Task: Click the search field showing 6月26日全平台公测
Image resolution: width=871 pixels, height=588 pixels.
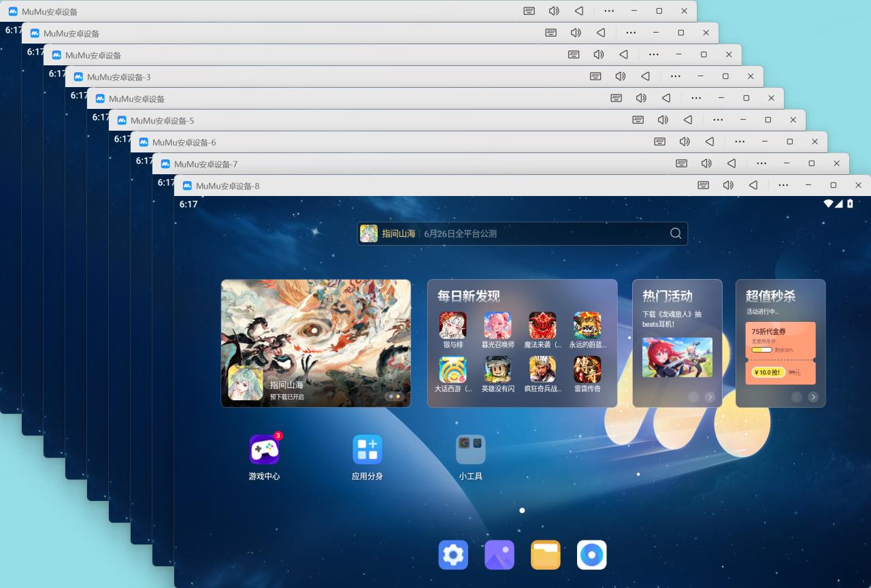Action: point(523,233)
